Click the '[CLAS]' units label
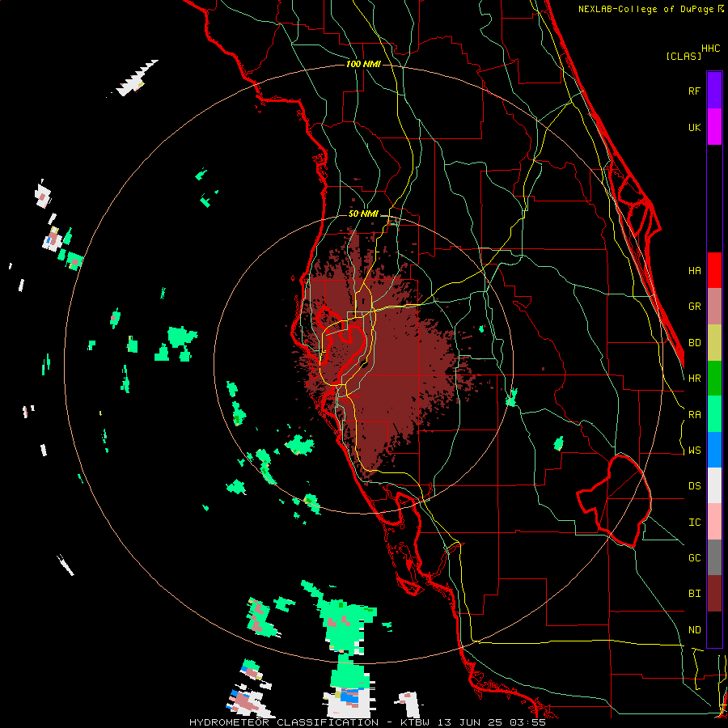The height and width of the screenshot is (728, 728). (684, 56)
